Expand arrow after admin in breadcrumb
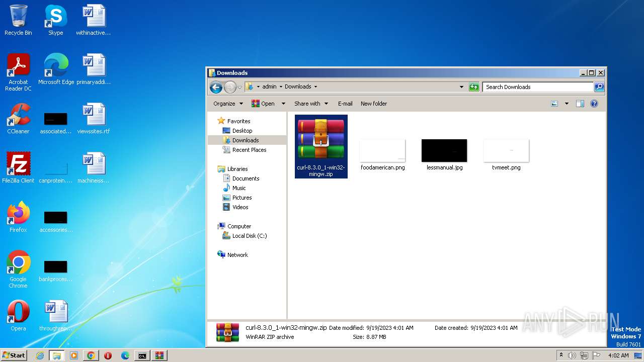The height and width of the screenshot is (362, 644). 281,86
